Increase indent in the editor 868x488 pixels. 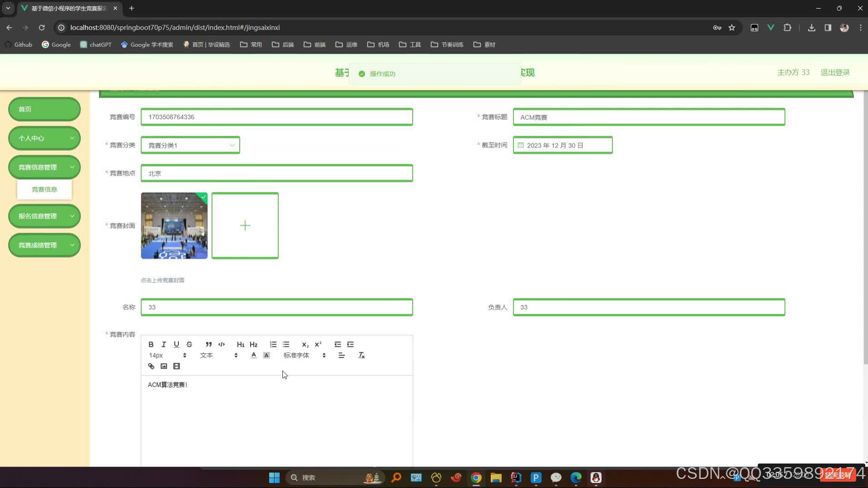[350, 344]
